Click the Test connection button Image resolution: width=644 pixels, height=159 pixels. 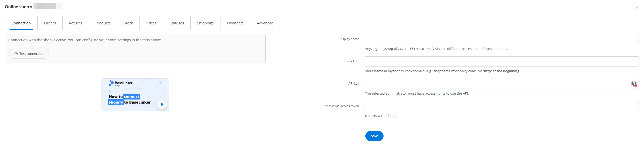(29, 54)
